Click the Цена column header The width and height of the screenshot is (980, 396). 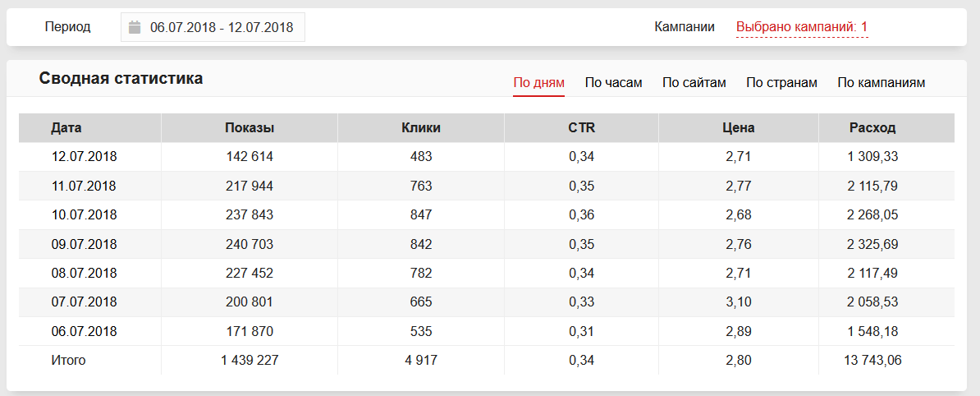click(739, 128)
